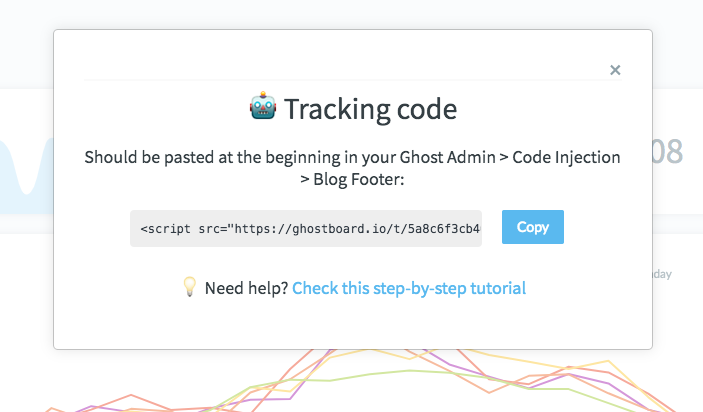Click the Blog Footer text line
The image size is (703, 412).
[x=352, y=179]
